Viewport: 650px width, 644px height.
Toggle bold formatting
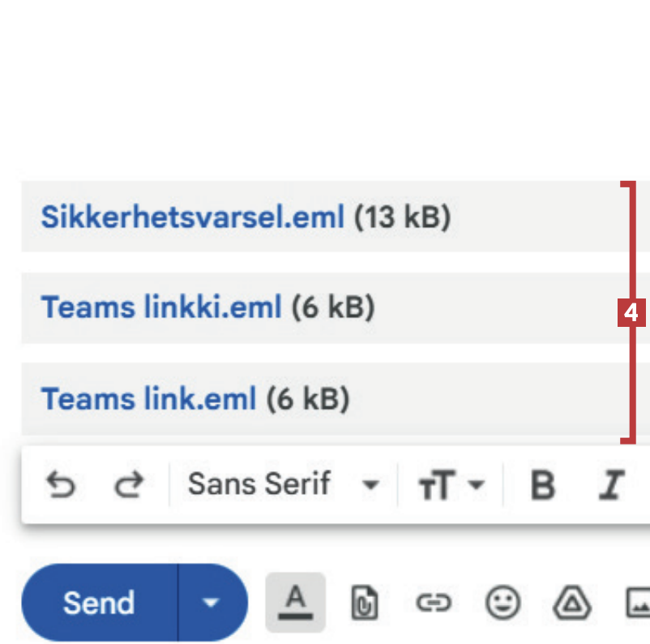pos(542,485)
